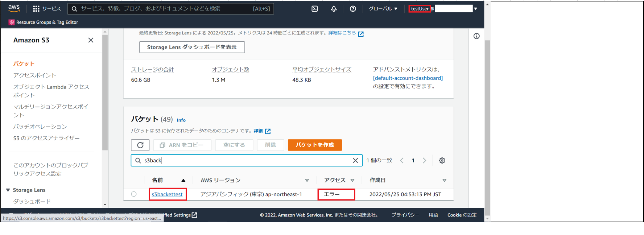Open S3 のアクセスアナライザー

pos(46,138)
